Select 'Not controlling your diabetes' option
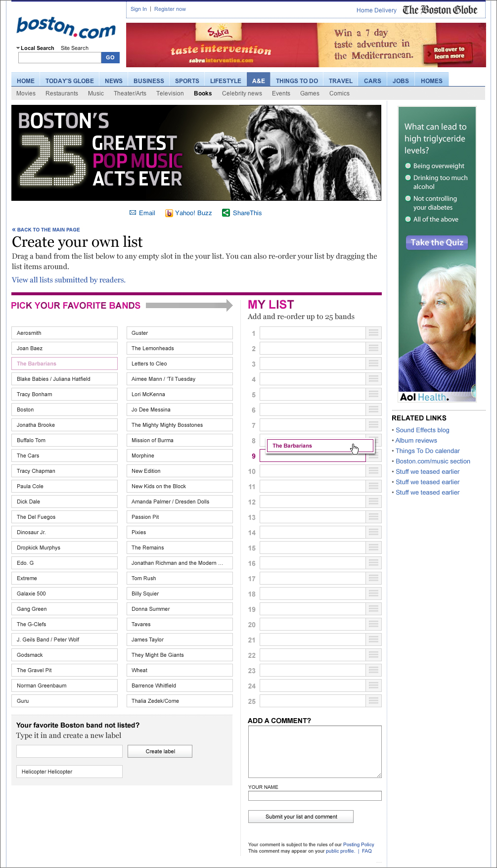The height and width of the screenshot is (868, 497). [408, 198]
